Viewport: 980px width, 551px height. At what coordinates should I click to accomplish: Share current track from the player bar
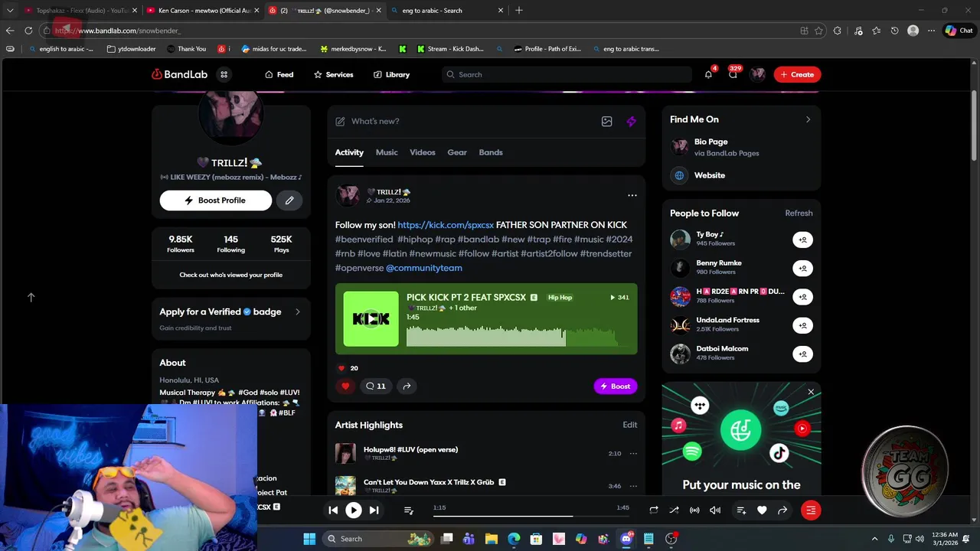click(782, 510)
